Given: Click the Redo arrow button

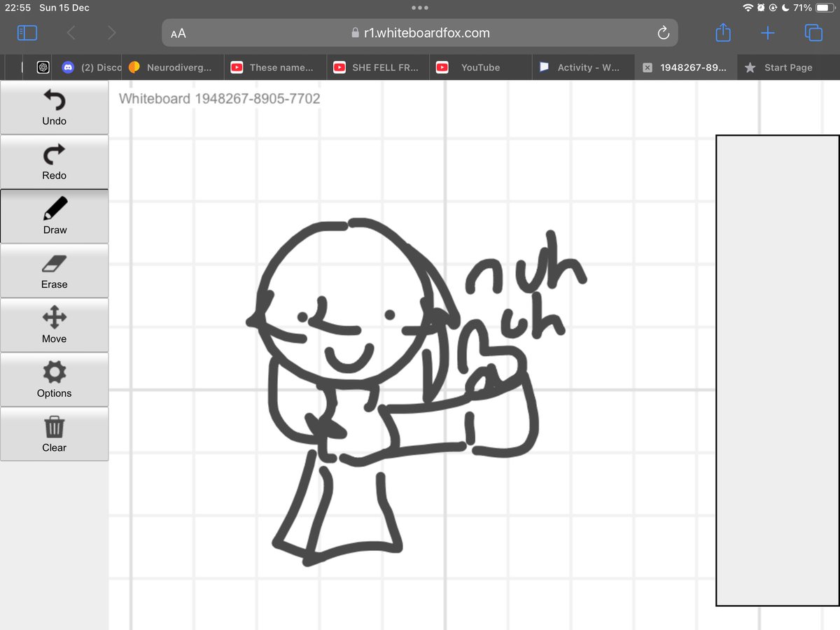Looking at the screenshot, I should (54, 162).
